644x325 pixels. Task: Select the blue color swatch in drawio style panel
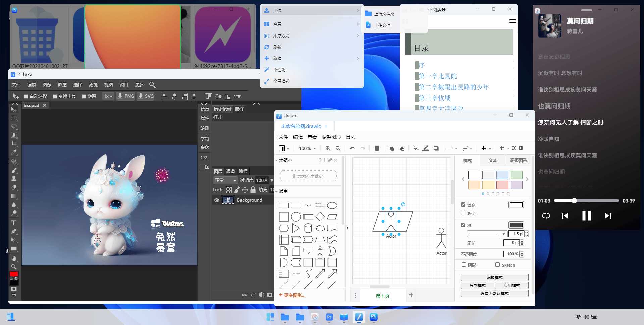502,175
